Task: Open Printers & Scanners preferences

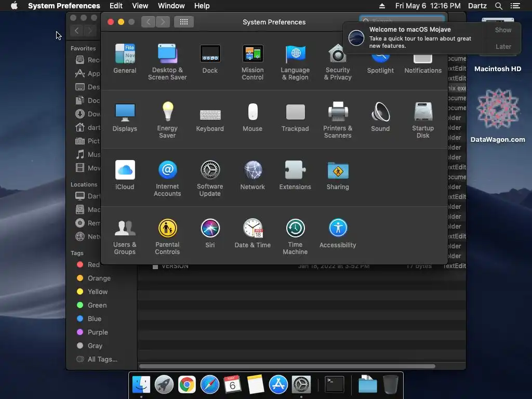Action: pyautogui.click(x=338, y=120)
